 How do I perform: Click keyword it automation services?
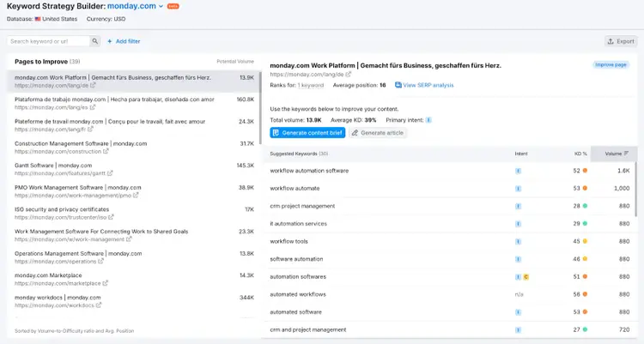298,224
